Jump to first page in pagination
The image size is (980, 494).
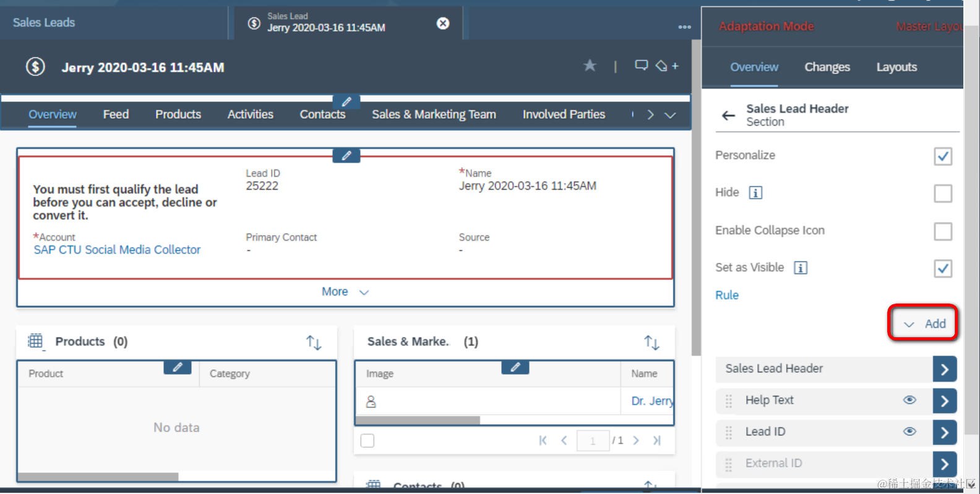(x=543, y=440)
